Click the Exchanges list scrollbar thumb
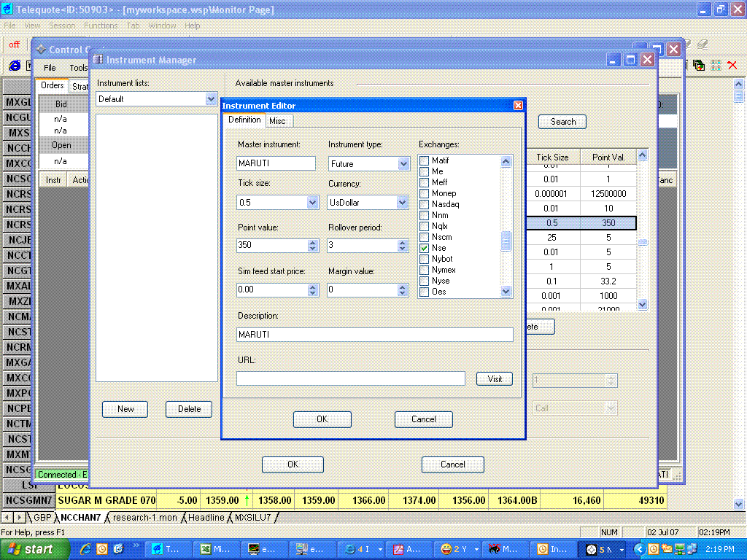The height and width of the screenshot is (560, 747). (506, 241)
